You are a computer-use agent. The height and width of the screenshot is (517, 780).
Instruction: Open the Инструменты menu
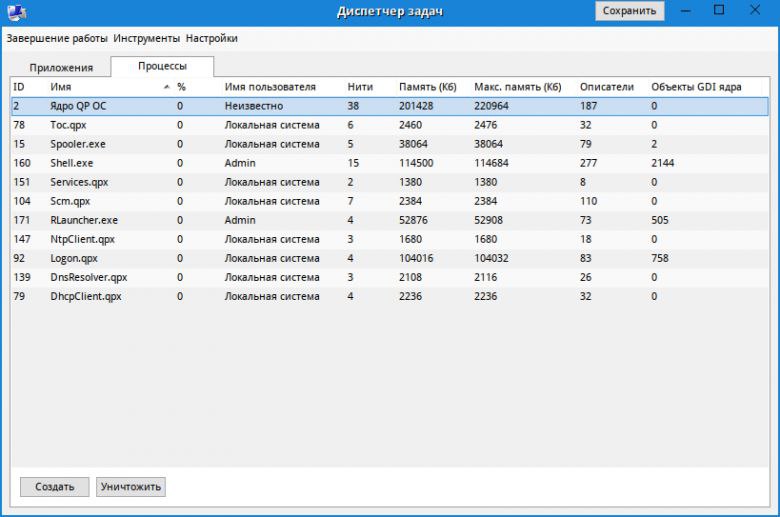point(147,38)
